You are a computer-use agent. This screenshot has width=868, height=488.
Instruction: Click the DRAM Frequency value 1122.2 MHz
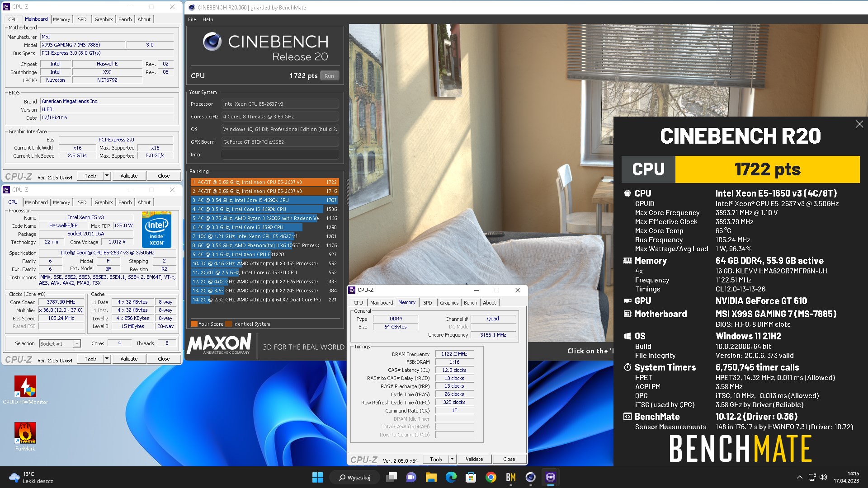coord(454,354)
